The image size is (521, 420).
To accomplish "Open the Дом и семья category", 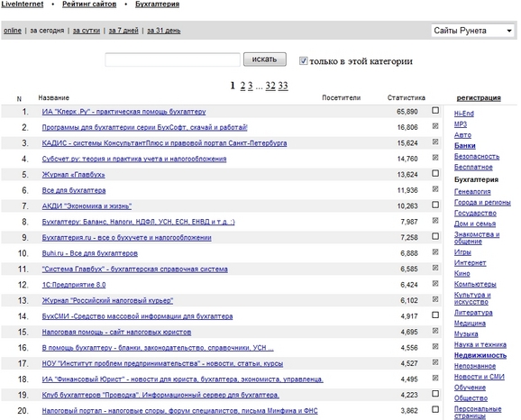I will (475, 224).
